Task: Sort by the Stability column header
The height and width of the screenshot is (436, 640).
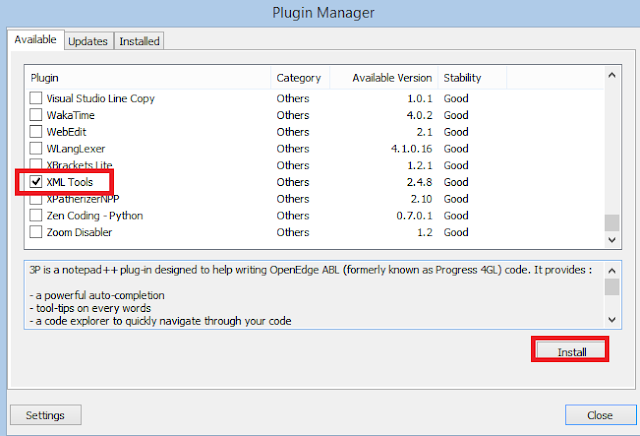Action: click(472, 77)
